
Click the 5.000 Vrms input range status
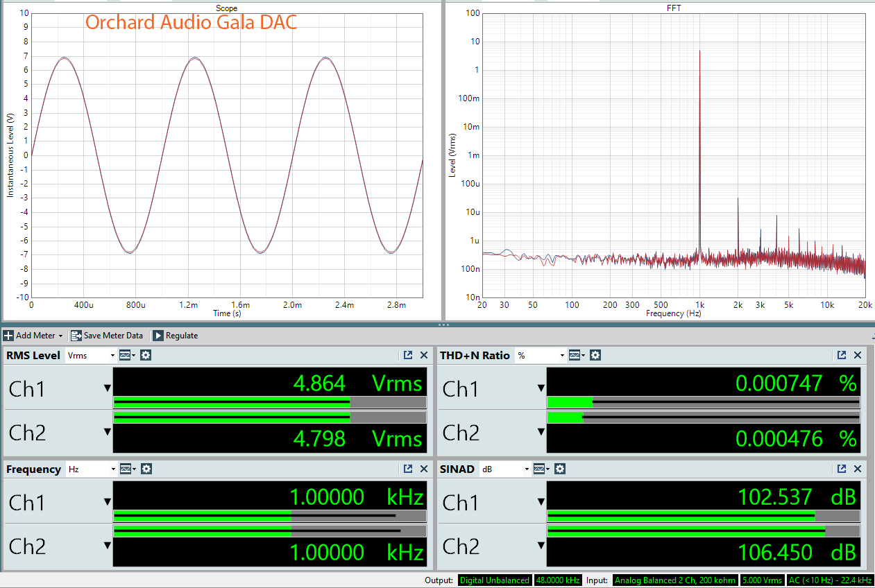pyautogui.click(x=762, y=580)
